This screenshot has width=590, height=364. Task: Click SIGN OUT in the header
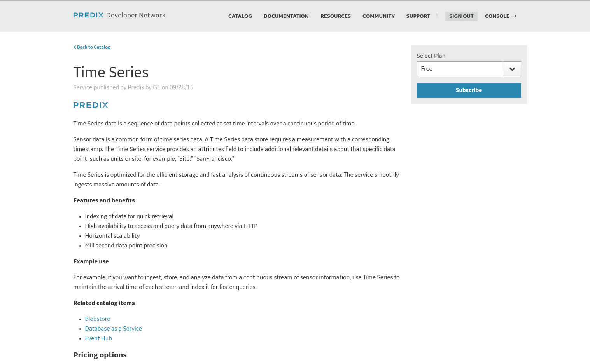click(x=461, y=16)
